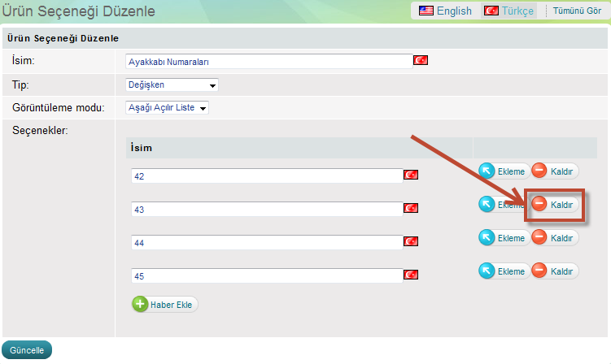
Task: Click the Ekleme icon for option 42
Action: [x=487, y=171]
